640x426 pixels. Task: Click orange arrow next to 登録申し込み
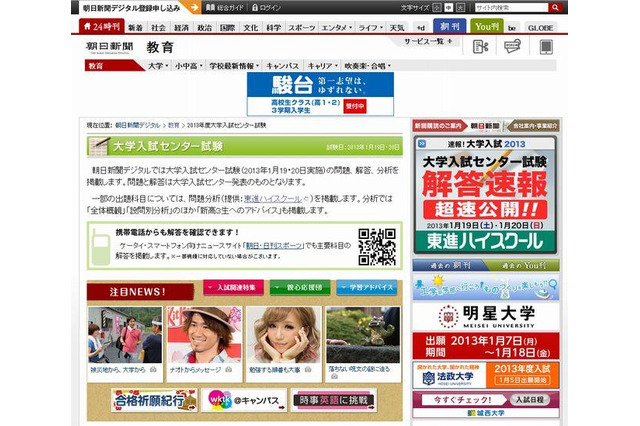(194, 7)
